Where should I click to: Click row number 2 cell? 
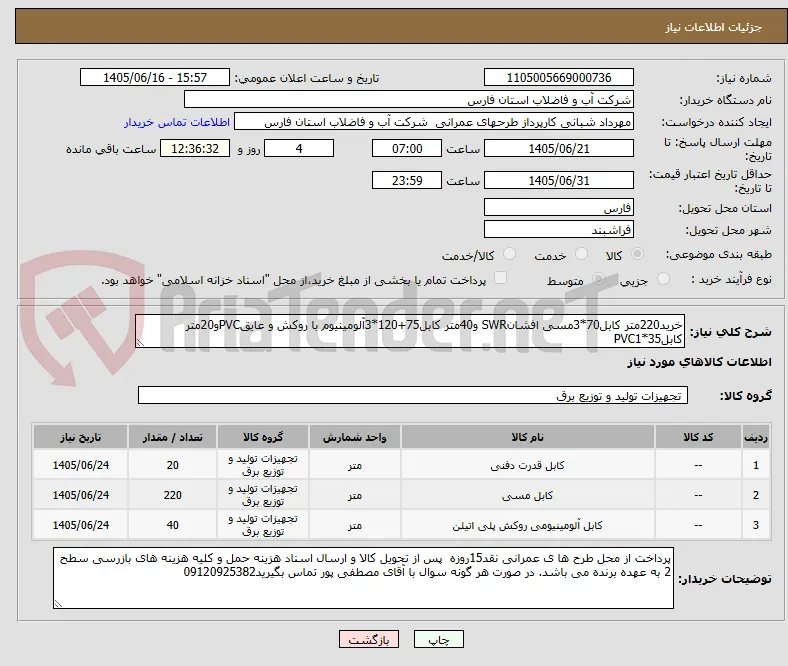755,496
